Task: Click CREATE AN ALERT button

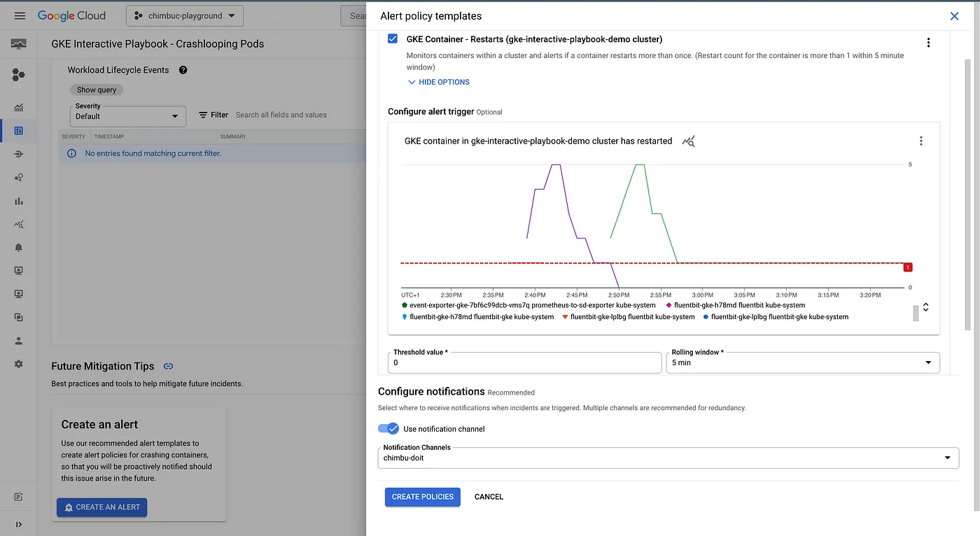Action: click(x=101, y=507)
